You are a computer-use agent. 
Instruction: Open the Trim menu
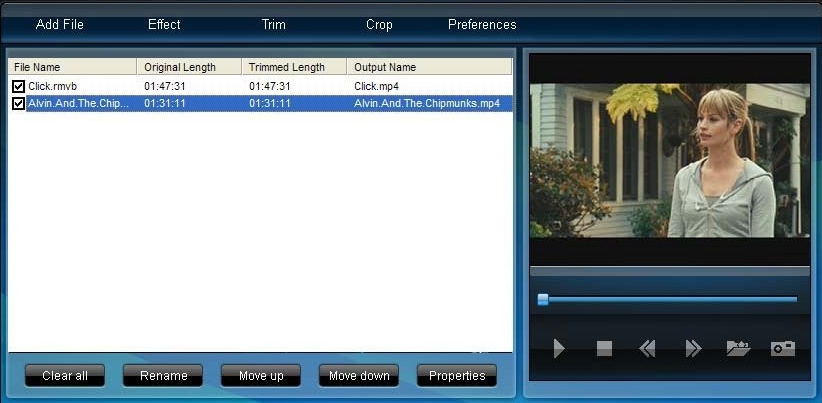coord(274,25)
